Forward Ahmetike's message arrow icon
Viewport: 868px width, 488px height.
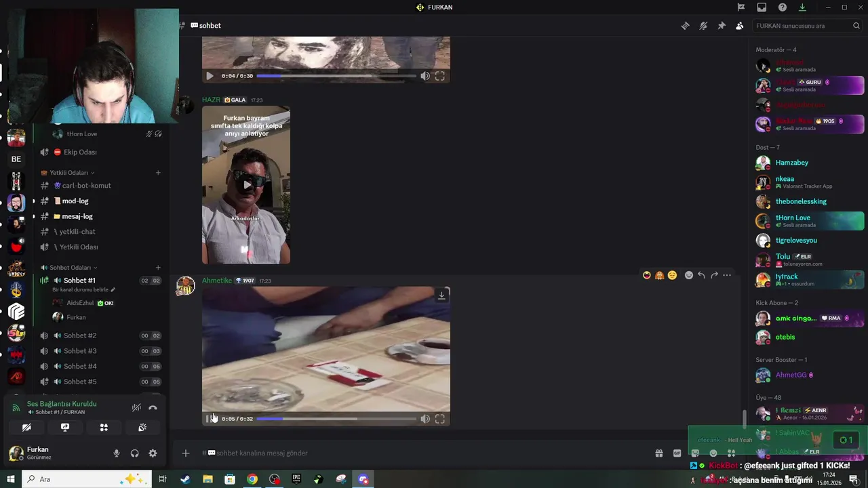click(714, 275)
